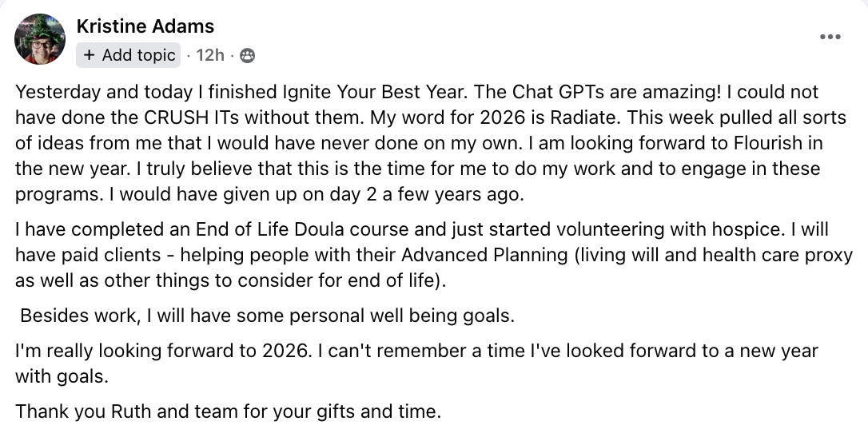
Task: Click the plus icon beside Add topic
Action: pos(88,55)
